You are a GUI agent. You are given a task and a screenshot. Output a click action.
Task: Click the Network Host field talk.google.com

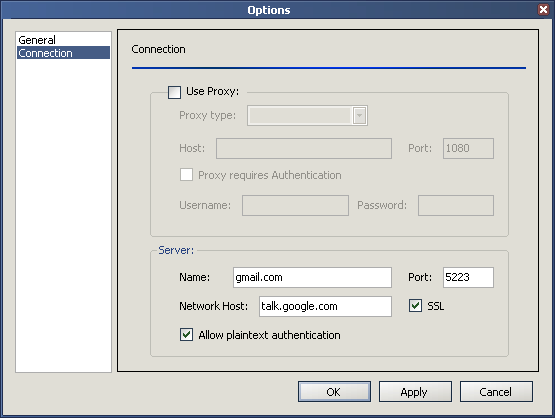point(325,306)
